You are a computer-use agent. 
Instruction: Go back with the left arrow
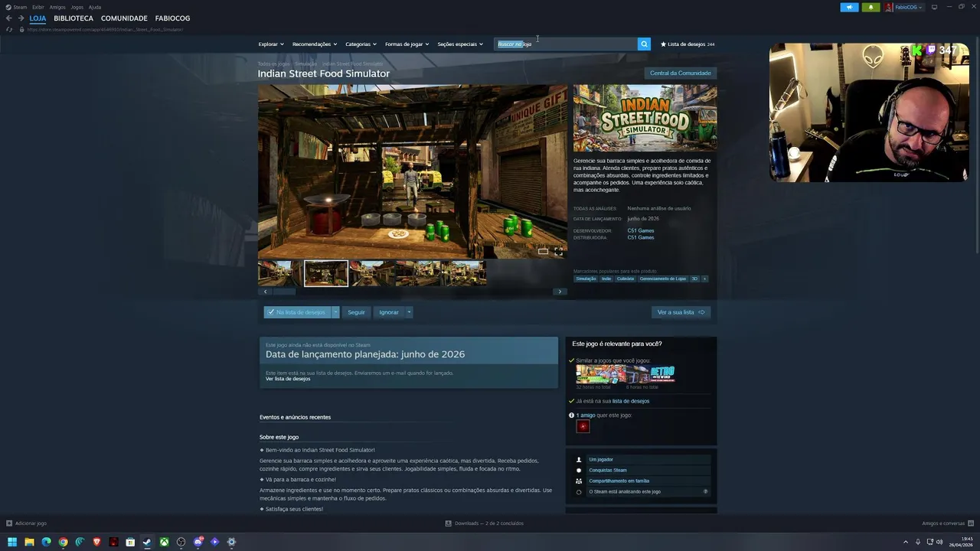click(9, 18)
